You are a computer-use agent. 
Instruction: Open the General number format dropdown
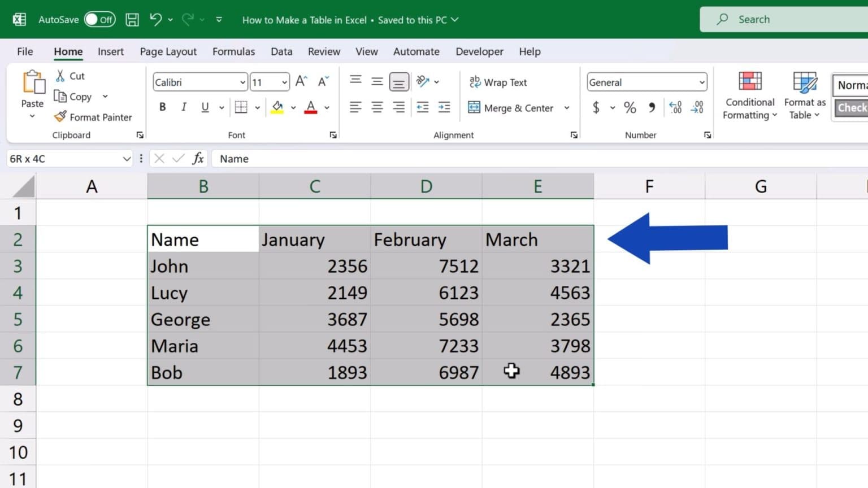[x=701, y=82]
